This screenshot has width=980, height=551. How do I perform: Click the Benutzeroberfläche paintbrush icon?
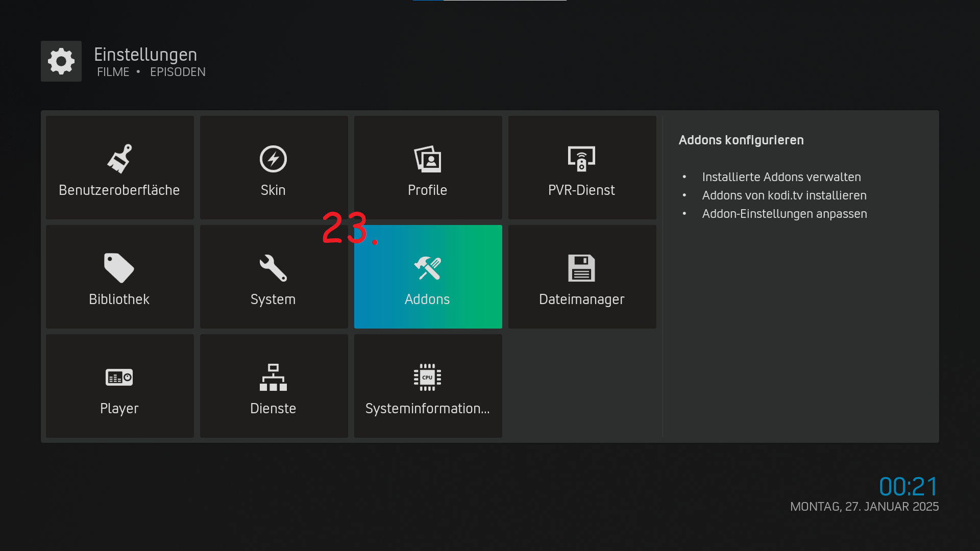coord(119,159)
